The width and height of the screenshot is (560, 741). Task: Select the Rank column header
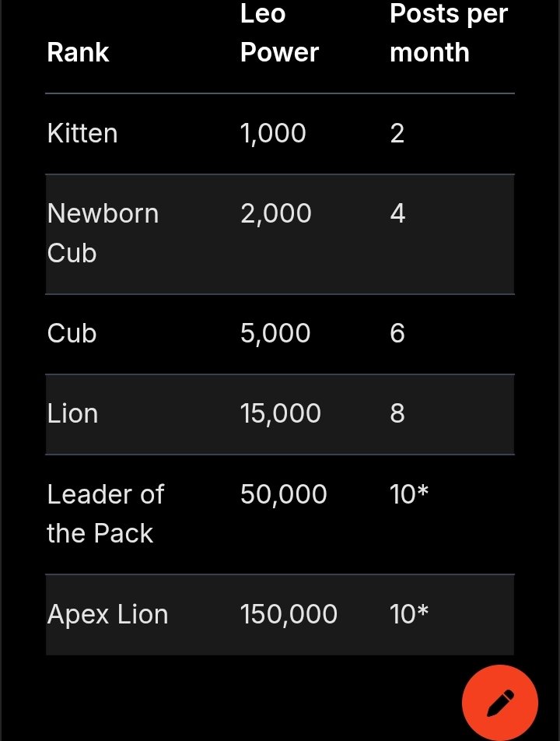pos(78,52)
